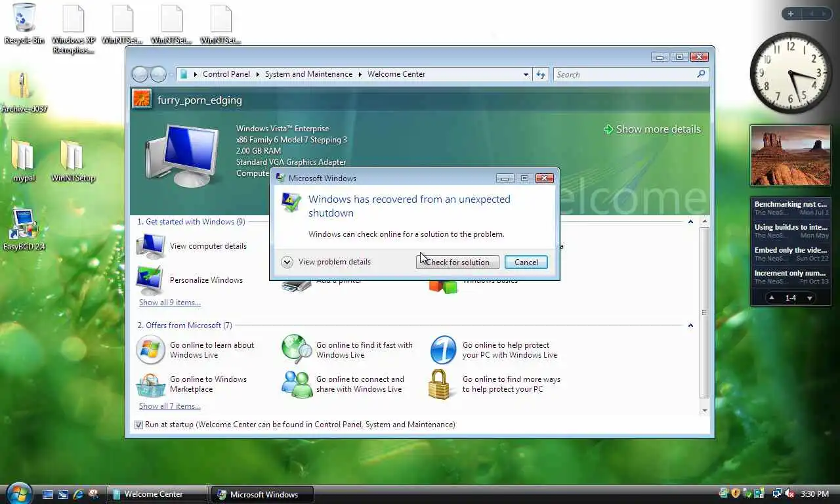
Task: Open Benchmarking rust feed headline
Action: pyautogui.click(x=791, y=208)
